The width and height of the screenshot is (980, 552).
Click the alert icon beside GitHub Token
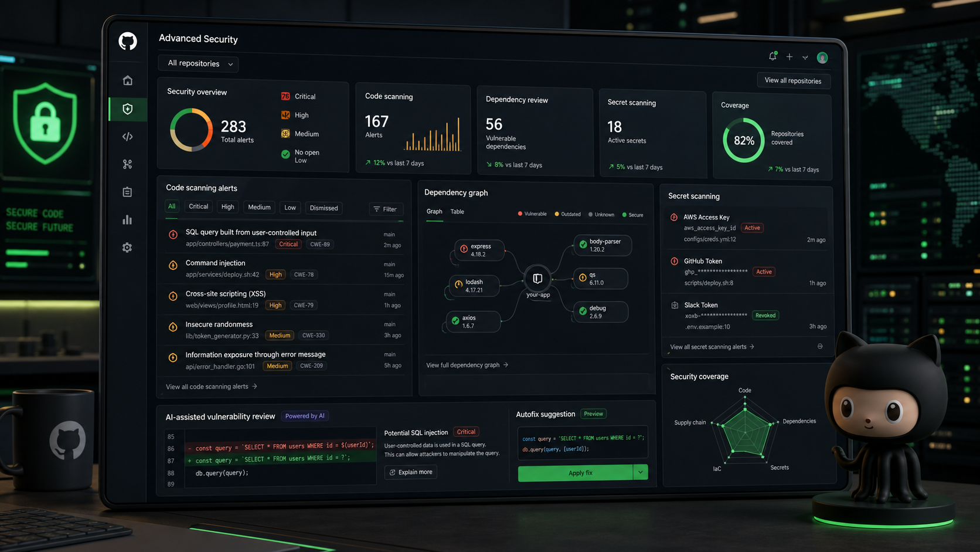point(674,261)
